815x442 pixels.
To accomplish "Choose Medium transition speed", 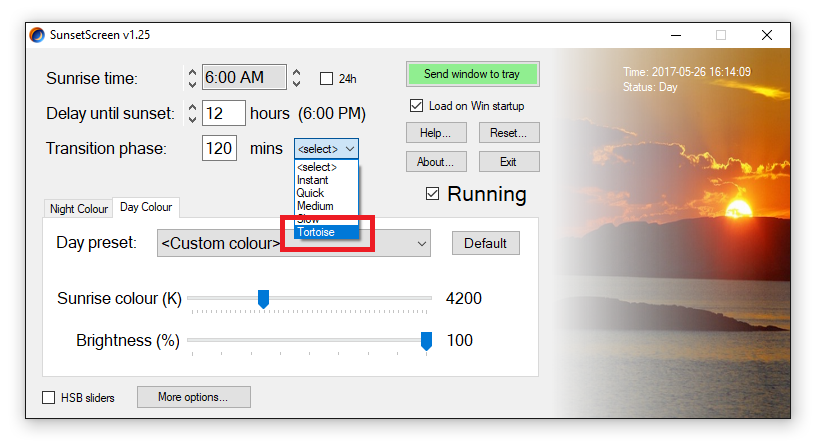I will point(326,206).
